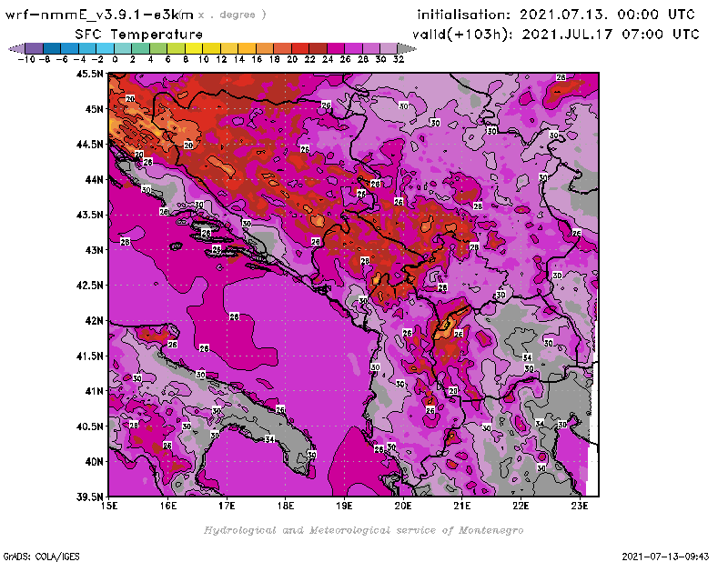
Task: Click the Hydrological and Meteorological service caption
Action: click(363, 530)
